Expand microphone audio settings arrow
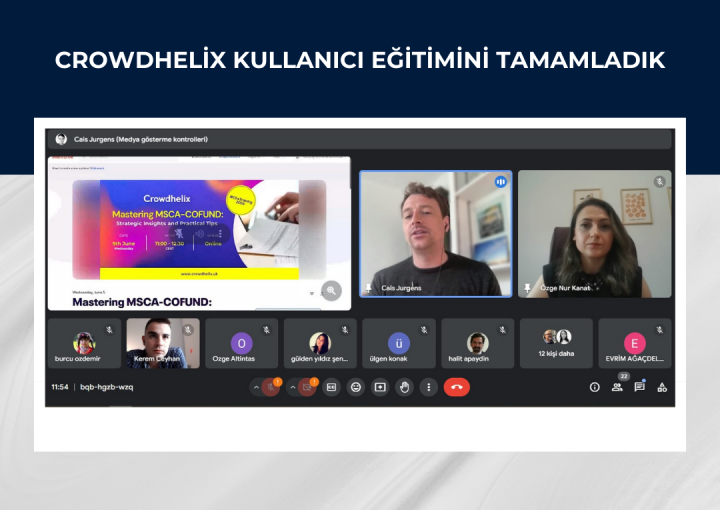The image size is (720, 510). pos(256,387)
